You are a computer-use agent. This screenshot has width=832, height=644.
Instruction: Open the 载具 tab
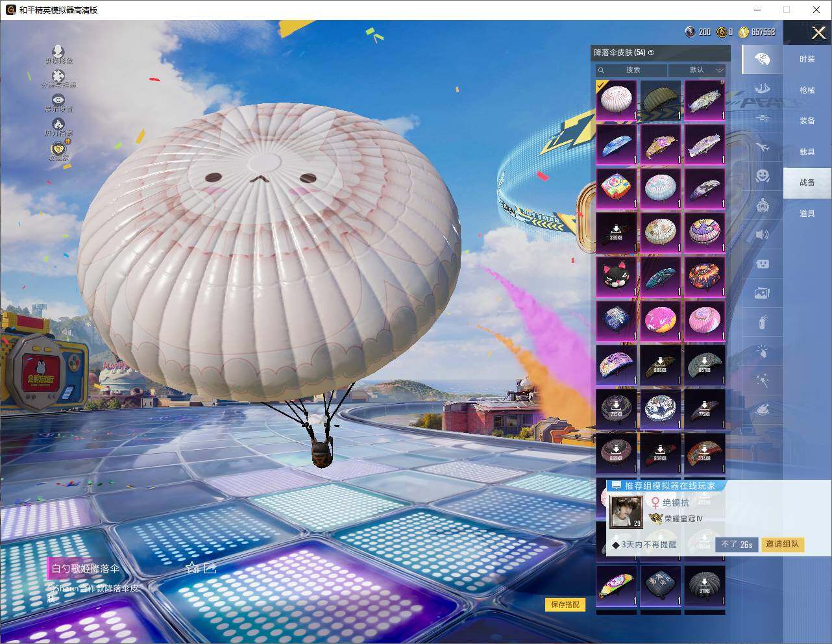coord(807,152)
